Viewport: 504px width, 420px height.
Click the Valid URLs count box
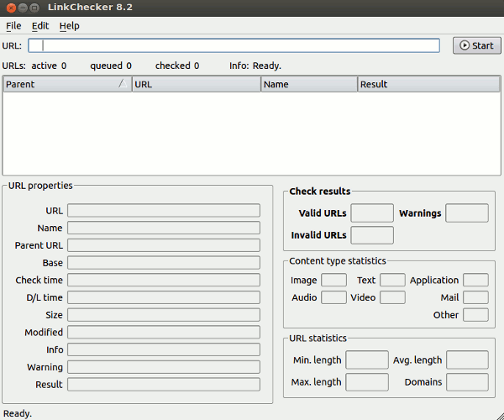pos(372,213)
